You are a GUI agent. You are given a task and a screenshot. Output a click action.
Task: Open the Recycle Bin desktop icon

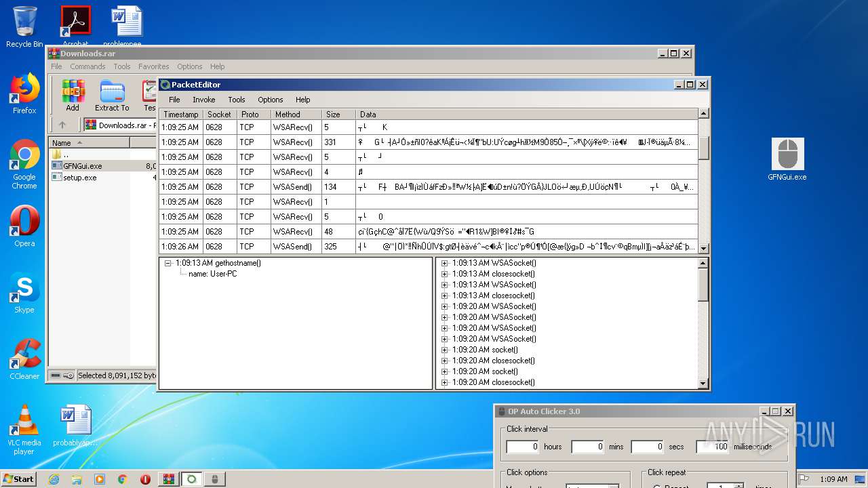pos(24,26)
